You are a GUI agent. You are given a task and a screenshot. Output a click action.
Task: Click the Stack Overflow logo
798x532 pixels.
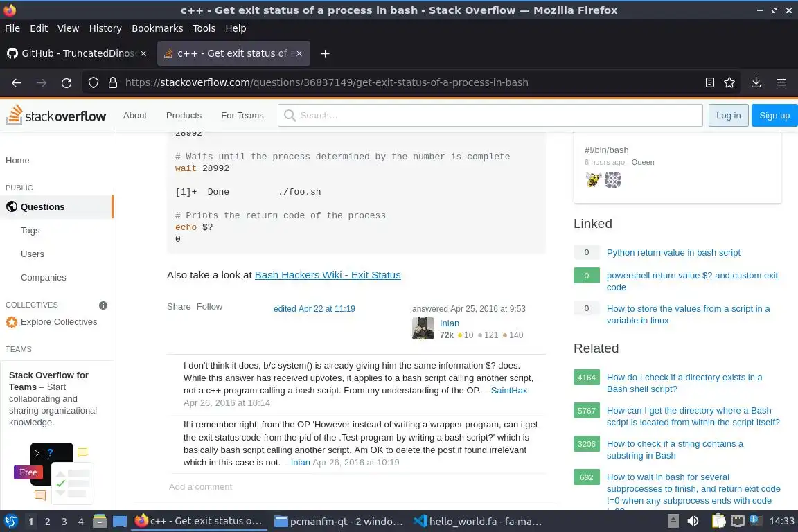[x=56, y=115]
